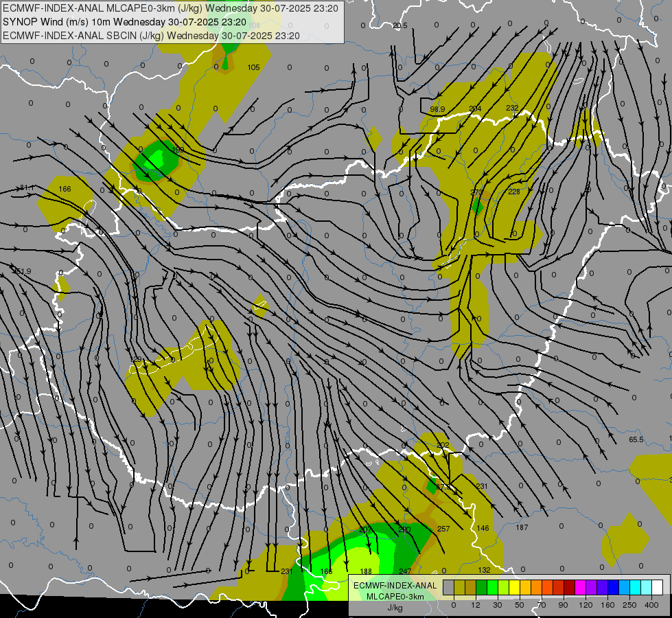The height and width of the screenshot is (618, 672).
Task: Click the legend tick label 120
Action: 586,606
